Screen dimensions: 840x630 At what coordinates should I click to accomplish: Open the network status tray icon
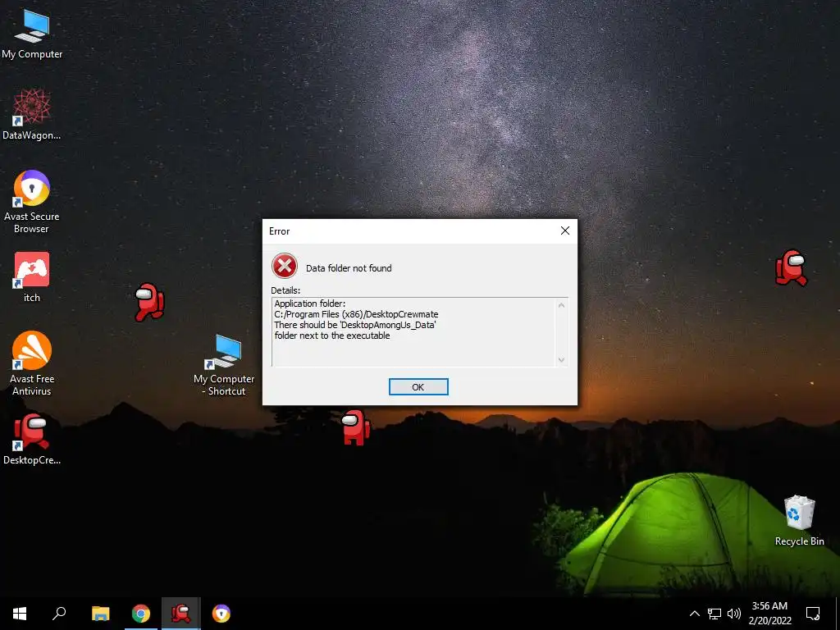[x=714, y=614]
